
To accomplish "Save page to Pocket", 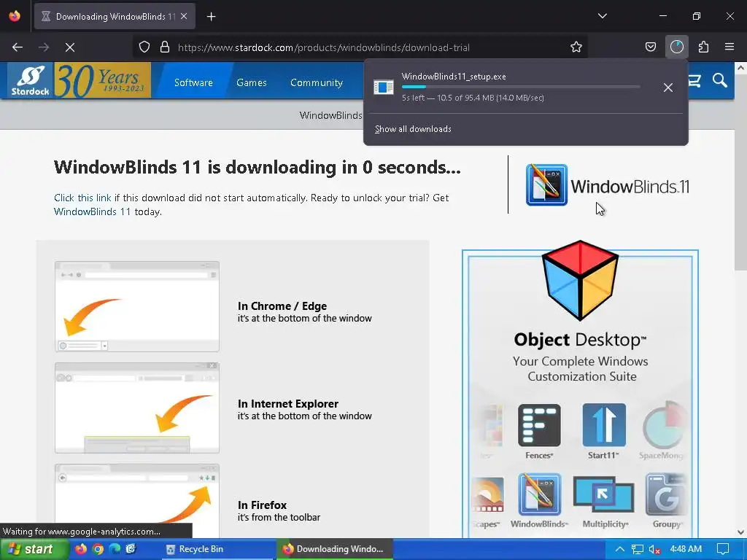I will [650, 47].
